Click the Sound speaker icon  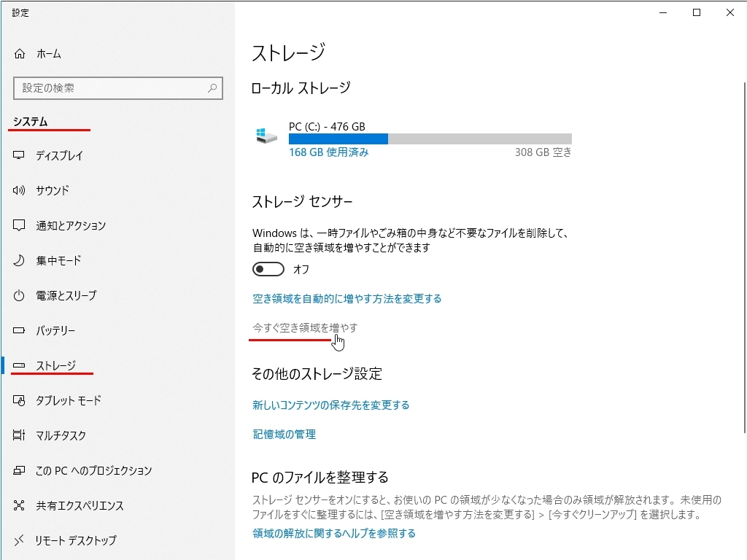[20, 190]
